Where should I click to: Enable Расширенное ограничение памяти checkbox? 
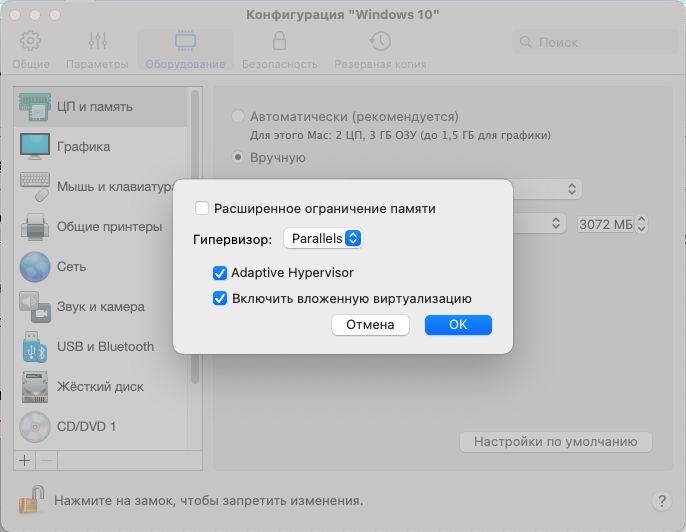pos(202,209)
